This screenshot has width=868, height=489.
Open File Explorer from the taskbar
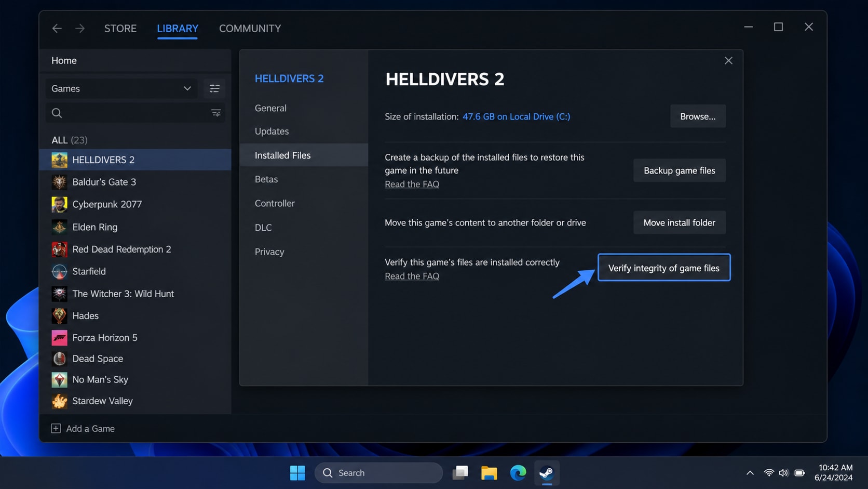(489, 473)
